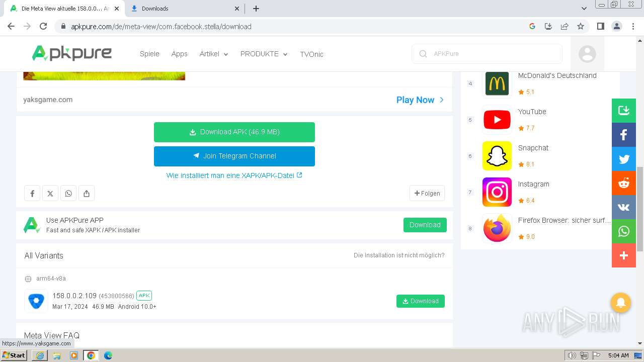Open YouTube app icon in list
644x362 pixels.
497,120
